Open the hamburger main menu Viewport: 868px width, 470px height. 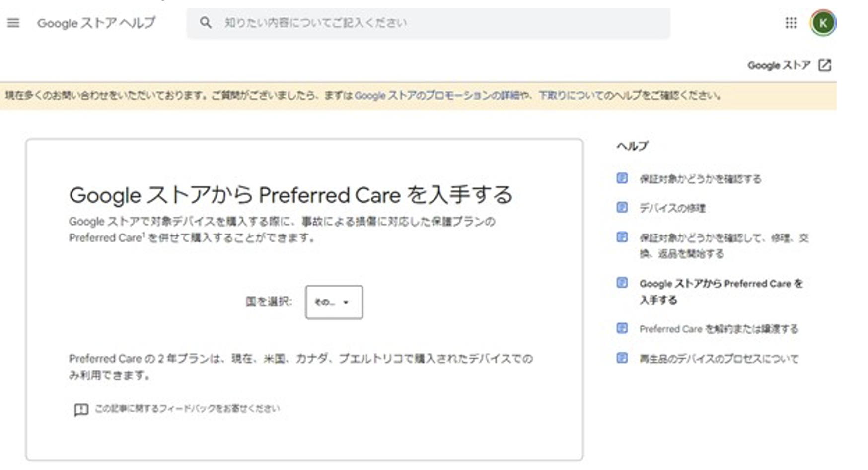pyautogui.click(x=13, y=23)
